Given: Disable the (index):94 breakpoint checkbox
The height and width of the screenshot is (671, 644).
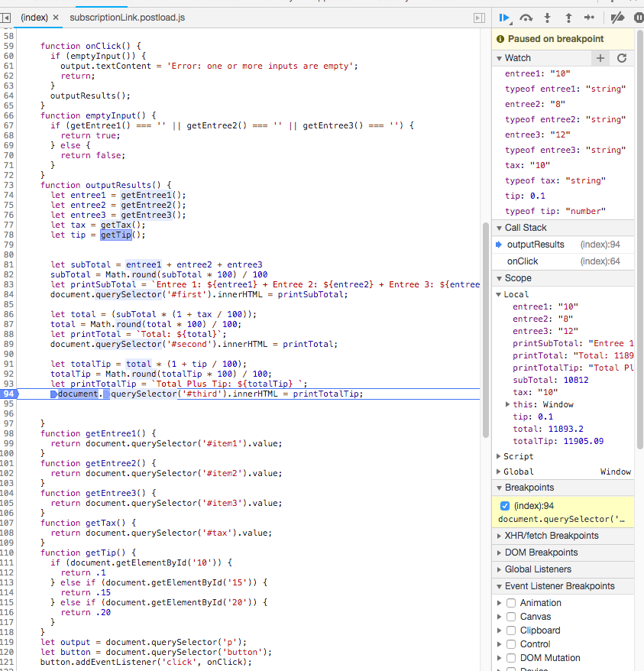Looking at the screenshot, I should click(504, 504).
